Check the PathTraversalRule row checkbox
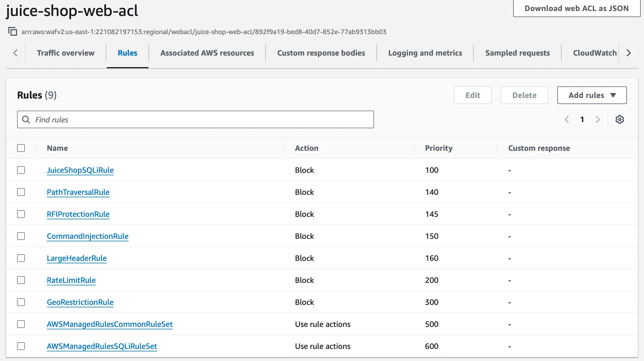Screen dimensions: 644x361 pos(21,192)
